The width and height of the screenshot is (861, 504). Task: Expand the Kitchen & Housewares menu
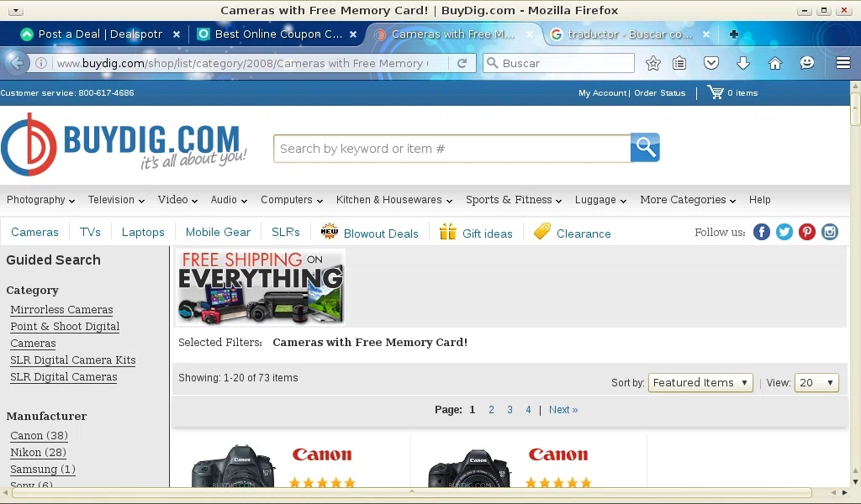394,200
